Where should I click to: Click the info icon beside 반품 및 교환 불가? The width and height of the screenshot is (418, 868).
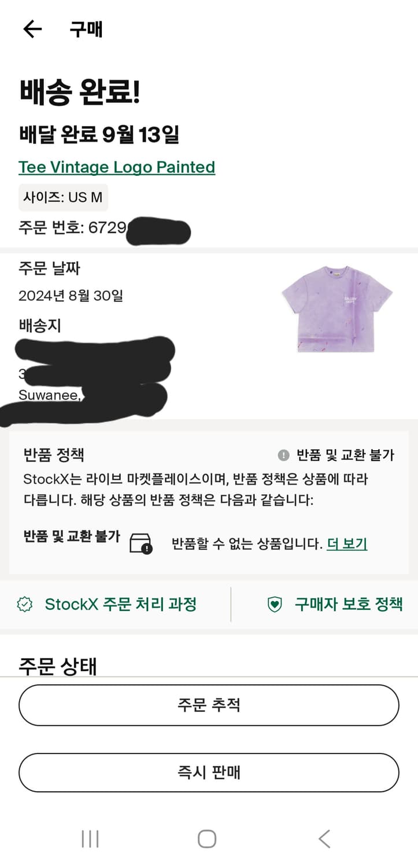pos(283,455)
